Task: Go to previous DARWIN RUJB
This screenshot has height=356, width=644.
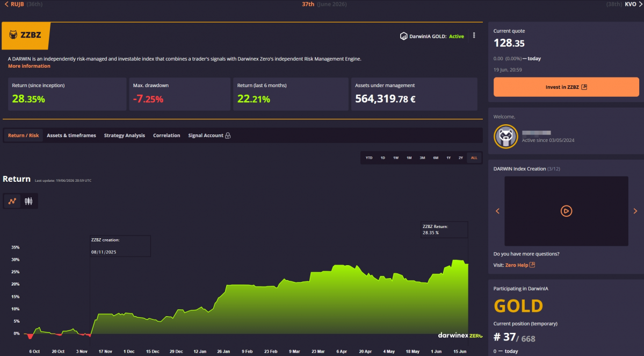Action: (x=15, y=4)
